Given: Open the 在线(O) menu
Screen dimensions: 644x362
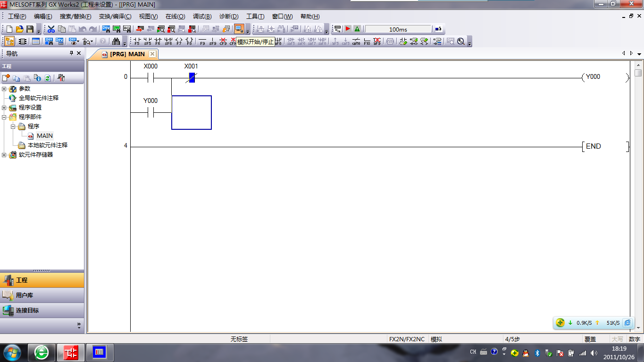Looking at the screenshot, I should coord(175,17).
